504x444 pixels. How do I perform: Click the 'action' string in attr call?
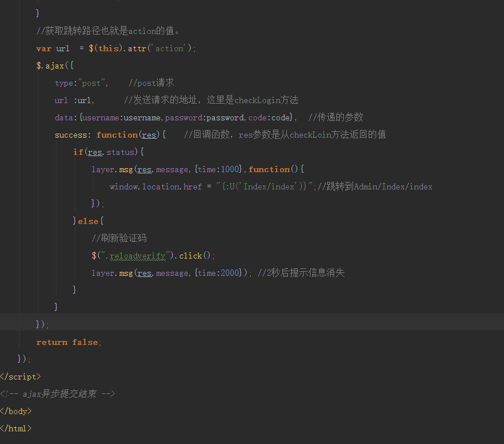[169, 48]
